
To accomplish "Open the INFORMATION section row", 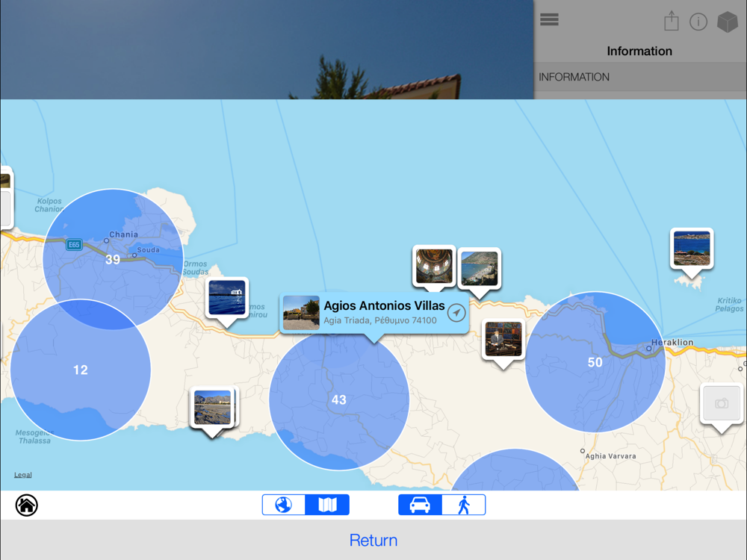I will [640, 77].
